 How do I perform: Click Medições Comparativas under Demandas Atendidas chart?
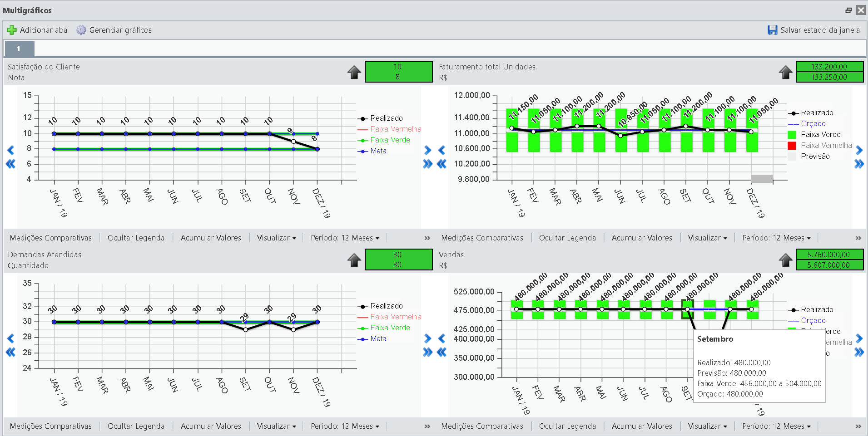pos(51,426)
